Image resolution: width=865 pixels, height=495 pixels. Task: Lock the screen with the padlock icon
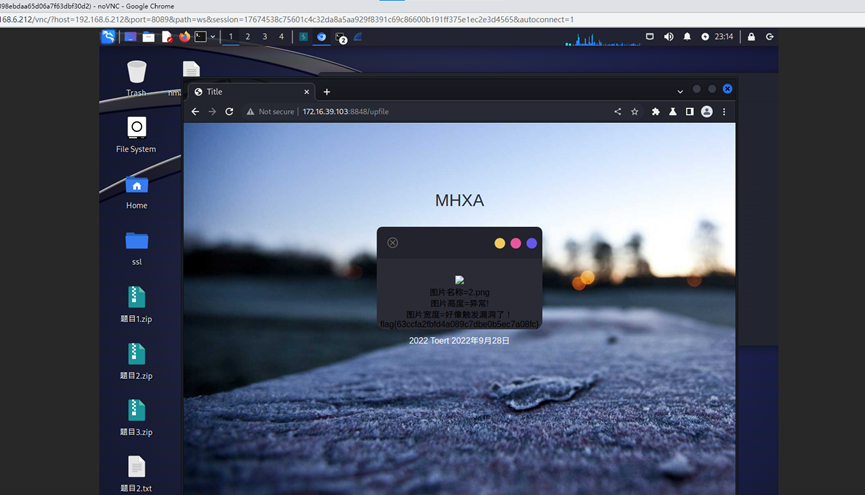751,37
